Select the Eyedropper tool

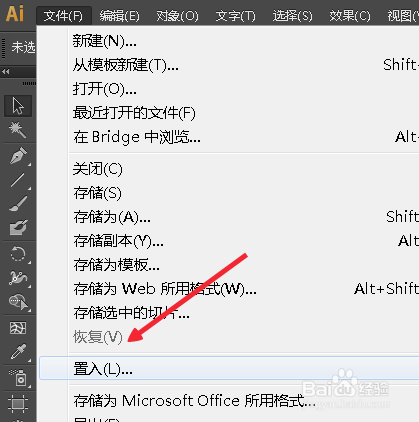(18, 352)
